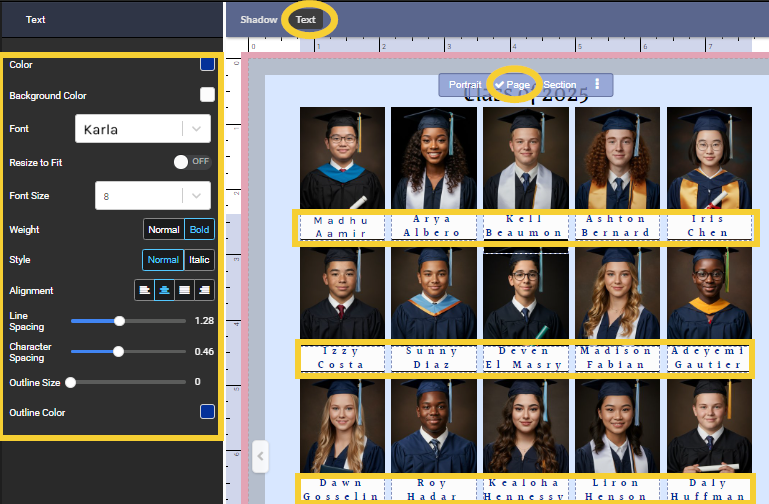769x504 pixels.
Task: Click the Text panel header
Action: pyautogui.click(x=35, y=20)
